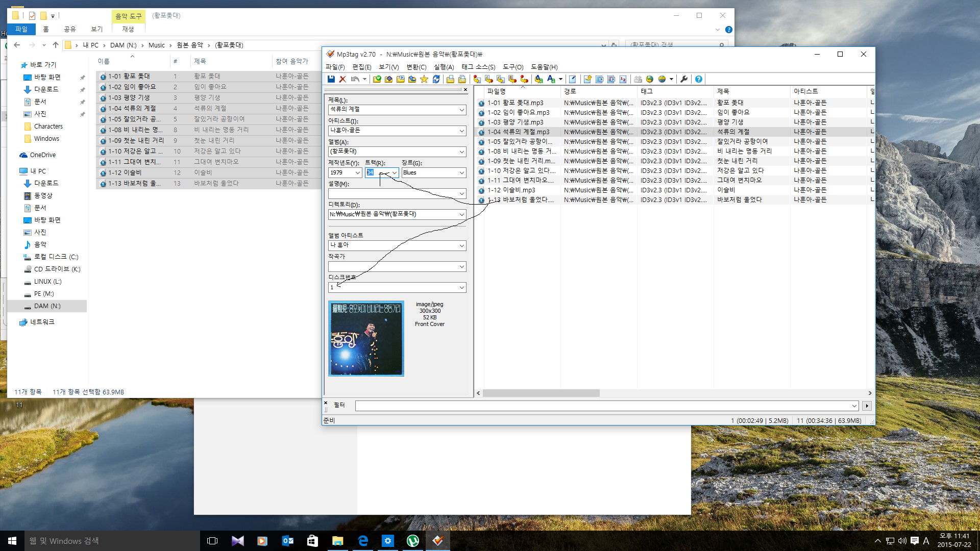Select LINUX (L:) drive in Explorer sidebar
The width and height of the screenshot is (980, 551).
tap(47, 282)
